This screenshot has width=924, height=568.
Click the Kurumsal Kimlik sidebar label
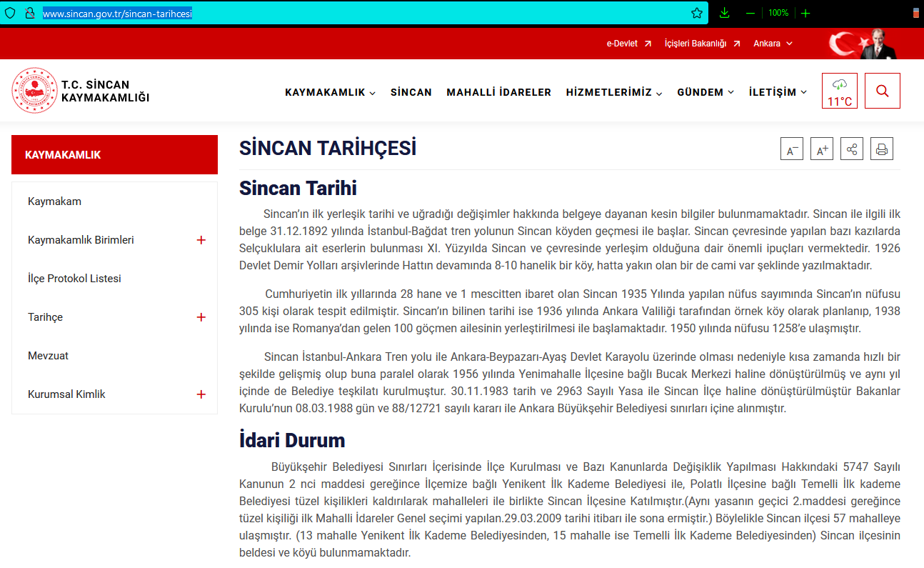click(66, 394)
